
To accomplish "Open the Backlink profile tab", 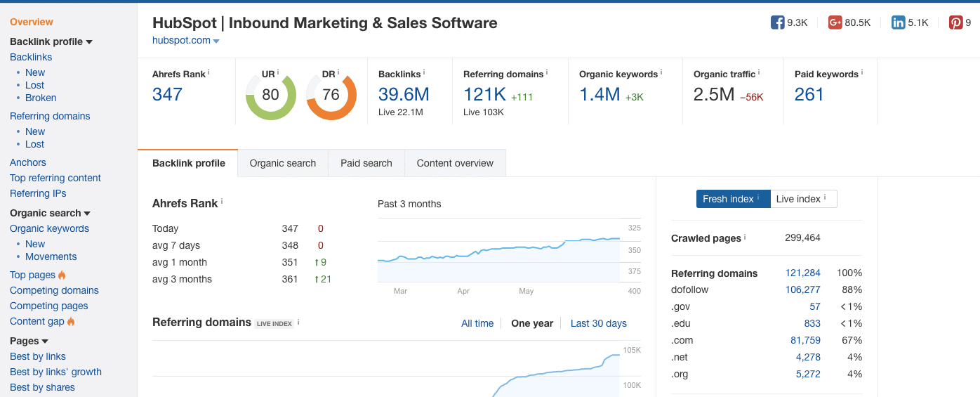I will click(x=188, y=163).
